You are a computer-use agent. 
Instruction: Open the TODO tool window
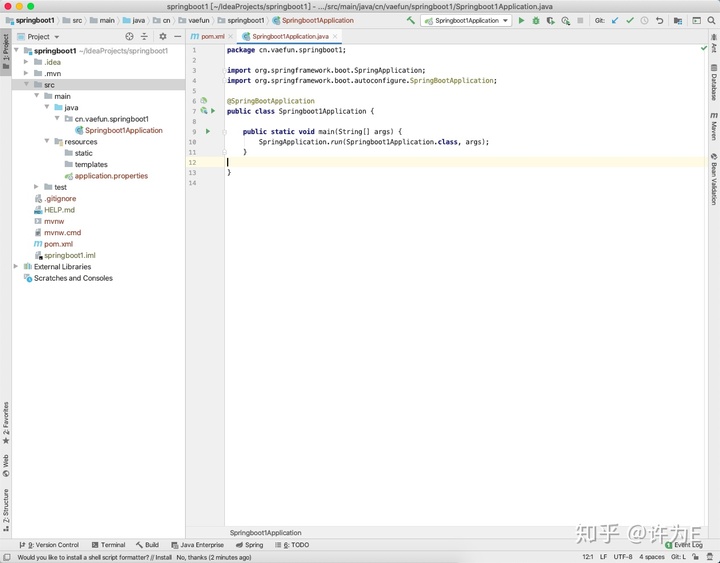click(292, 545)
